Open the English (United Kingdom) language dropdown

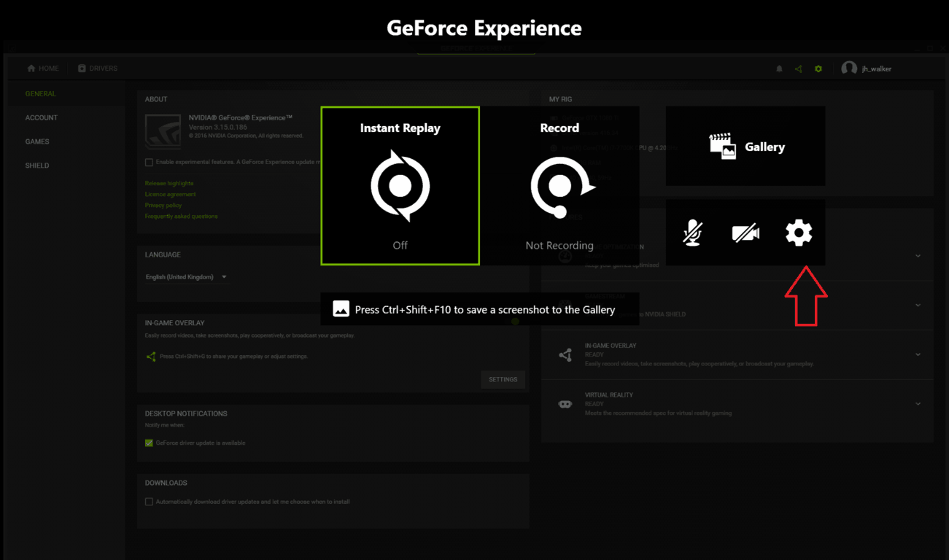(x=187, y=277)
